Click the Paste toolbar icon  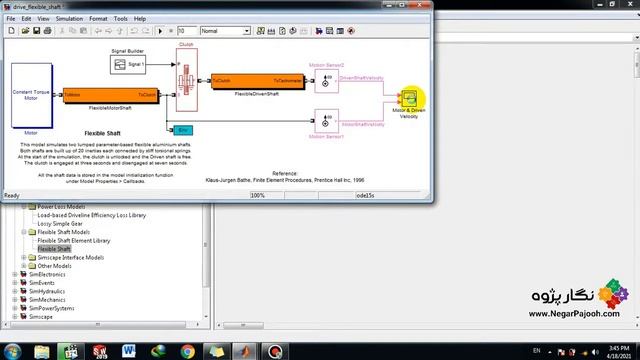[84, 31]
